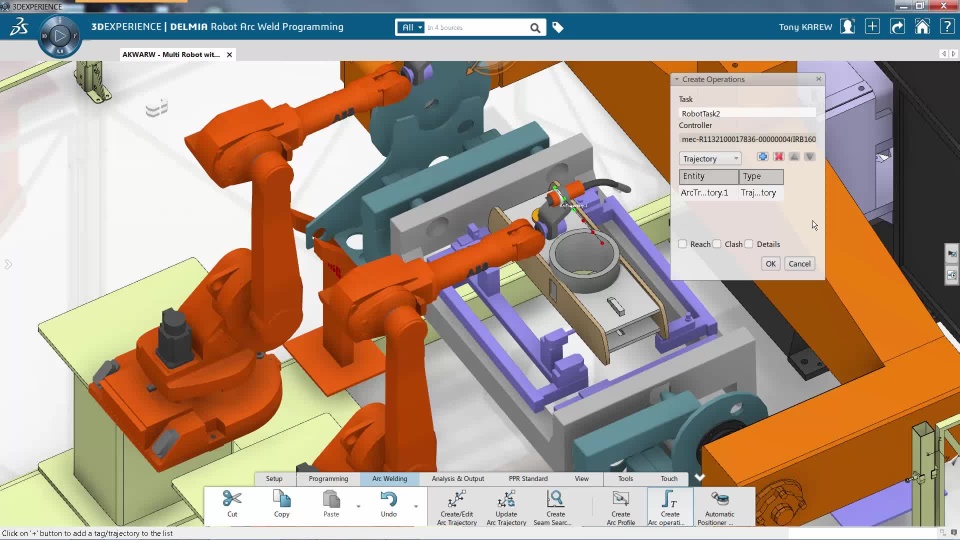Click the Create/Edit Arc Trajectory icon
960x540 pixels.
pos(457,500)
